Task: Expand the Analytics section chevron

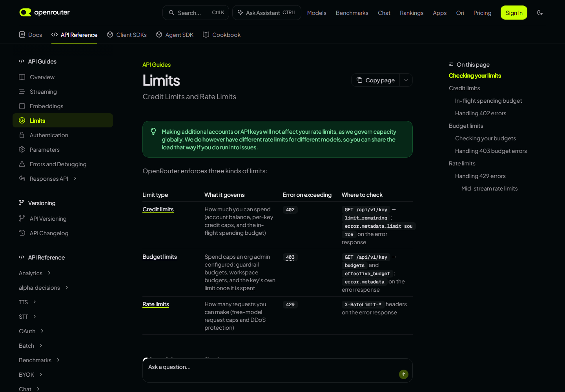Action: pyautogui.click(x=49, y=273)
